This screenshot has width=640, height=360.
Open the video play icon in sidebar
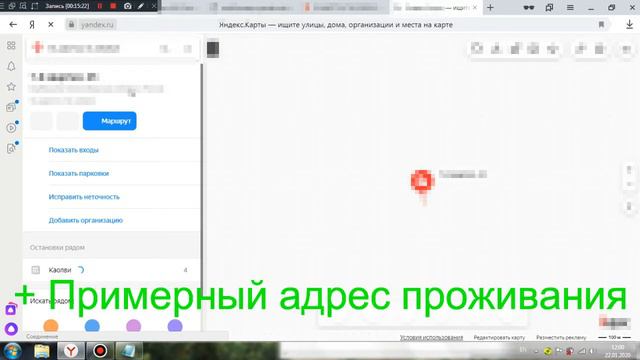(x=11, y=128)
